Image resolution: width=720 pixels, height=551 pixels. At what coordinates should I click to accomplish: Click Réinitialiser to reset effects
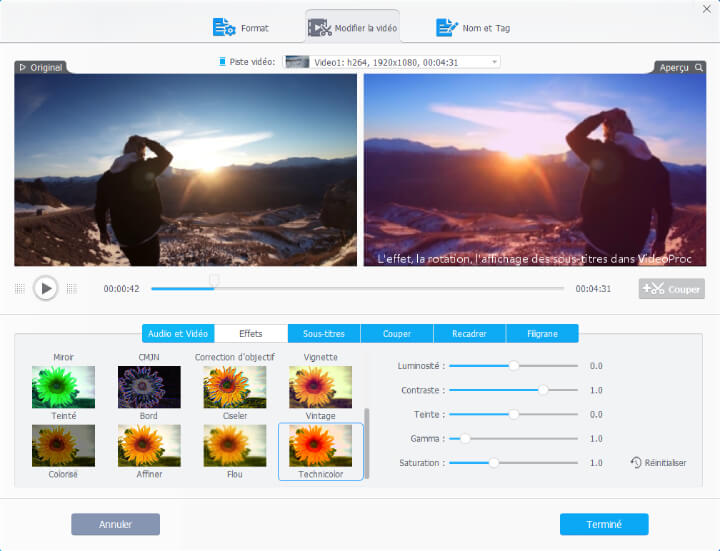coord(658,462)
